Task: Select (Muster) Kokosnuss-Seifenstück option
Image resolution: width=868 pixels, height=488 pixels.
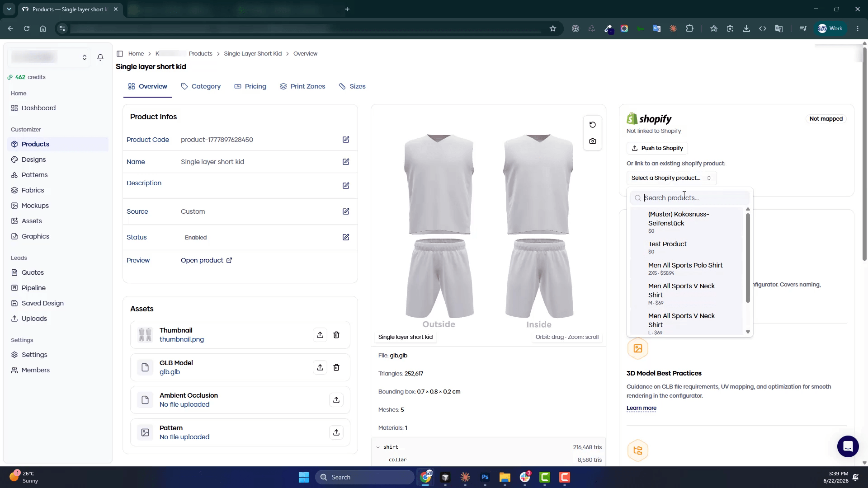Action: click(x=687, y=222)
